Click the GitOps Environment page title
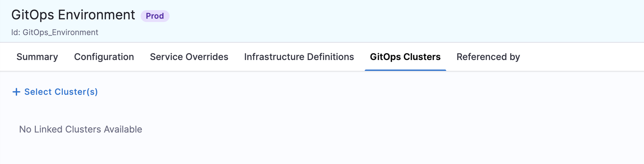 [x=73, y=15]
